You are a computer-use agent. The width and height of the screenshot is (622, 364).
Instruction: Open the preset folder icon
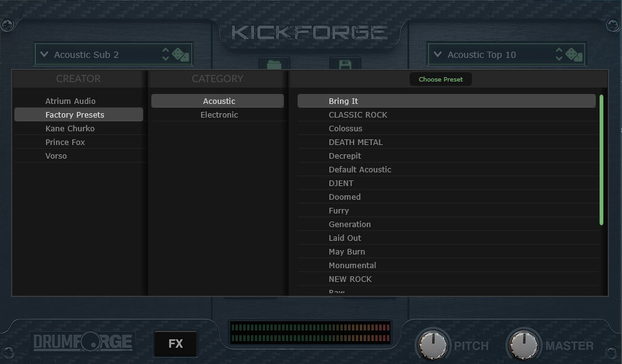274,64
